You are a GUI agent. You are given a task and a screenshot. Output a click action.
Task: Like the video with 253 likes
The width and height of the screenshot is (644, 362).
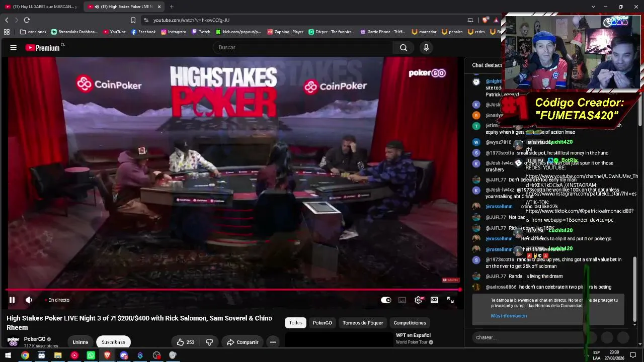click(185, 342)
